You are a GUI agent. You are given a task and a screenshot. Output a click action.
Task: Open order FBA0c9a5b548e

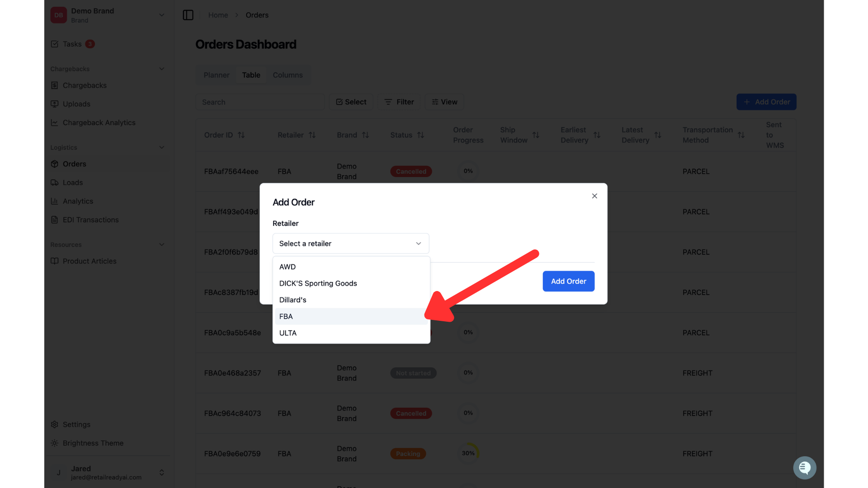point(232,333)
